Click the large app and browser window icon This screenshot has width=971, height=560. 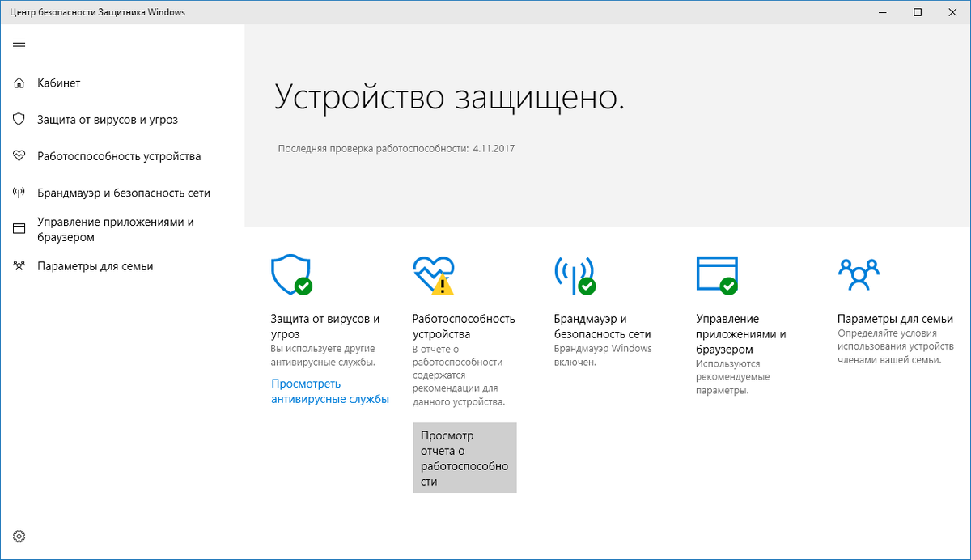point(717,275)
